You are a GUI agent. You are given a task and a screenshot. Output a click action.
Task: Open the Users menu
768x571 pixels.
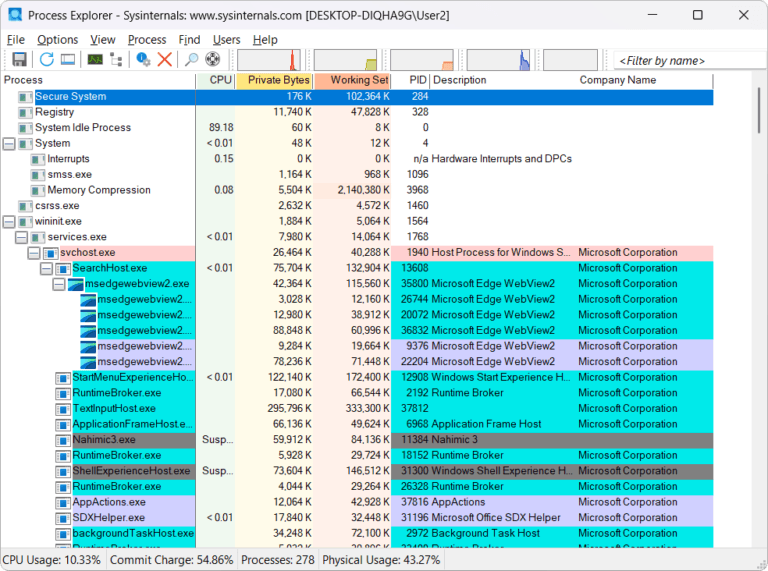(x=226, y=40)
